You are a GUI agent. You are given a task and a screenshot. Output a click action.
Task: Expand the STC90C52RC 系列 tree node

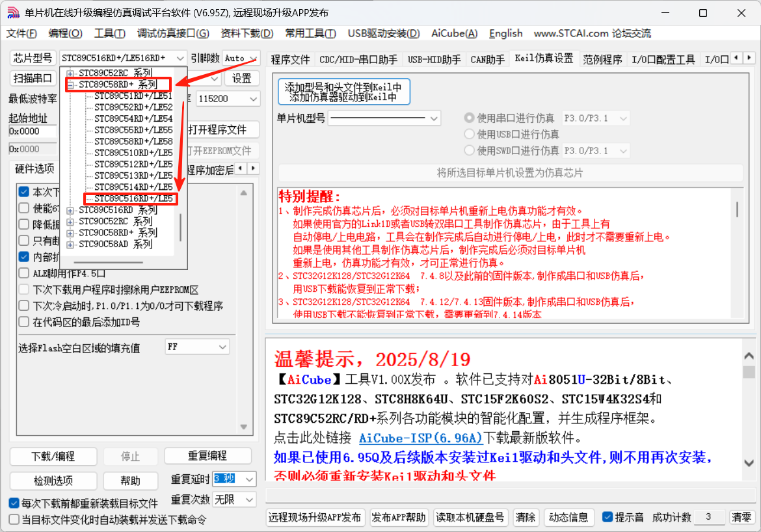tap(71, 222)
